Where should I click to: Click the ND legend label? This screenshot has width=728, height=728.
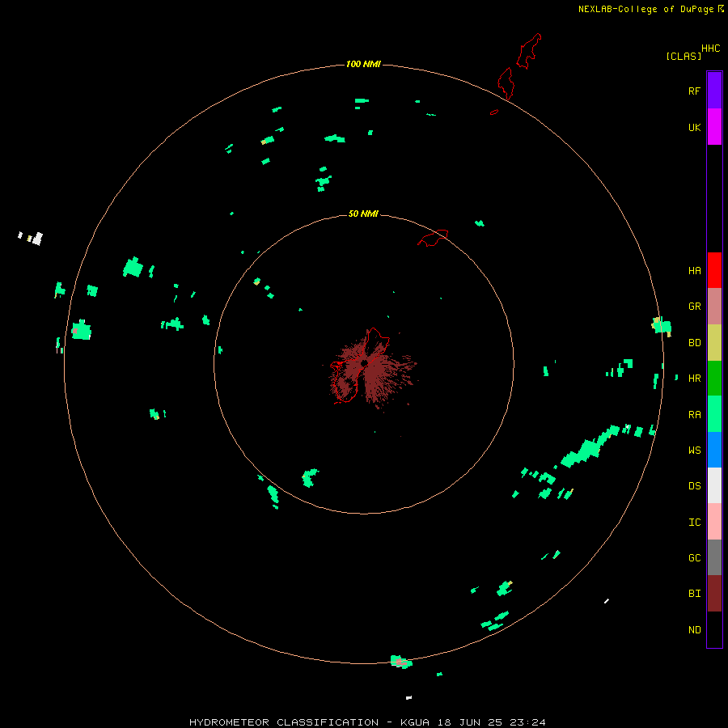click(x=694, y=629)
